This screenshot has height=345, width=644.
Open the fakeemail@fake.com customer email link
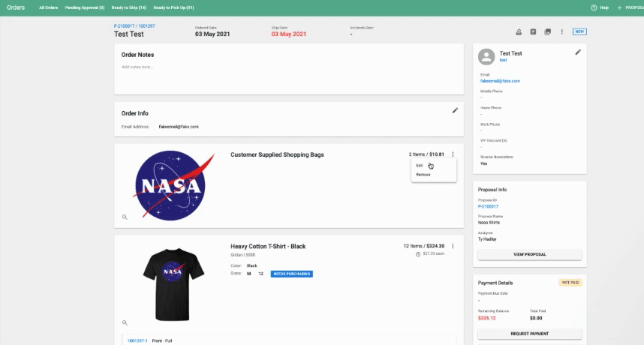(x=500, y=80)
